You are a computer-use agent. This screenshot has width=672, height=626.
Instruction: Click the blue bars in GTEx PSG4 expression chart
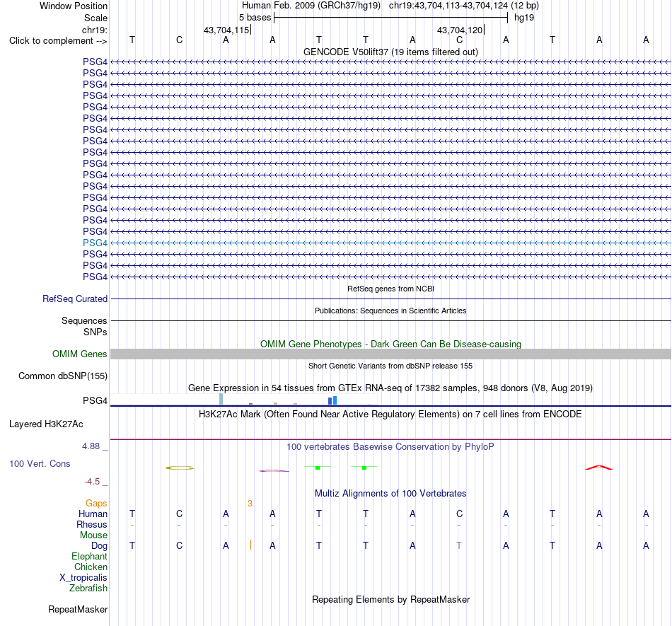coord(332,400)
